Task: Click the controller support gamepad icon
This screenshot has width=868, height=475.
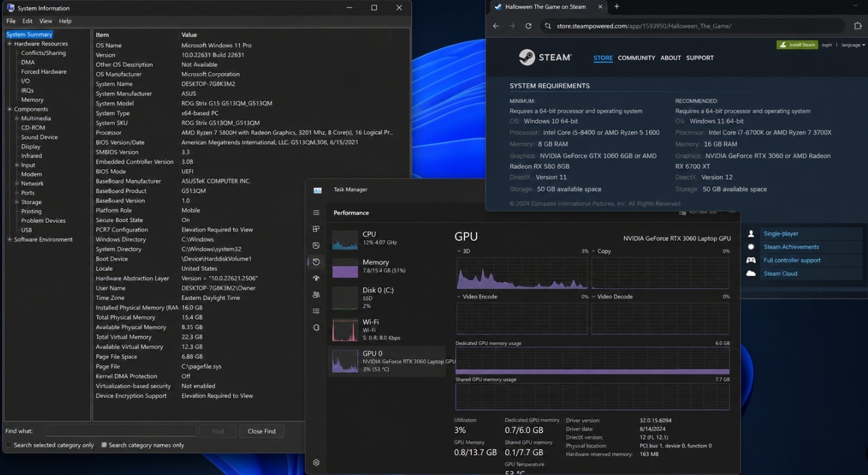Action: 751,260
